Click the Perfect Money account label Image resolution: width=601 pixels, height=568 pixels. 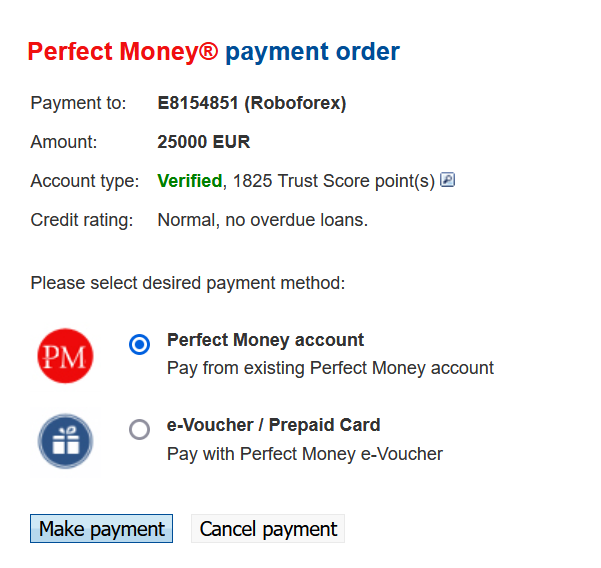(265, 340)
